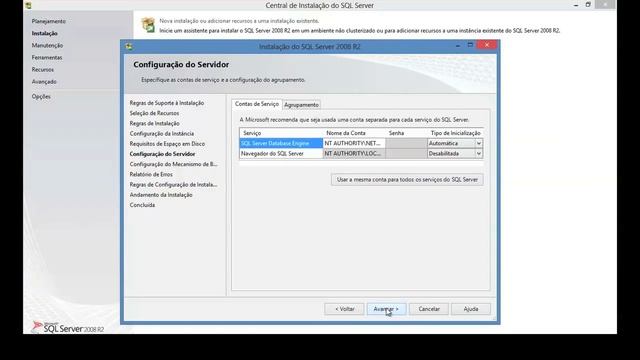This screenshot has width=640, height=360.
Task: Click the setup dialog title bar icon
Action: point(129,47)
